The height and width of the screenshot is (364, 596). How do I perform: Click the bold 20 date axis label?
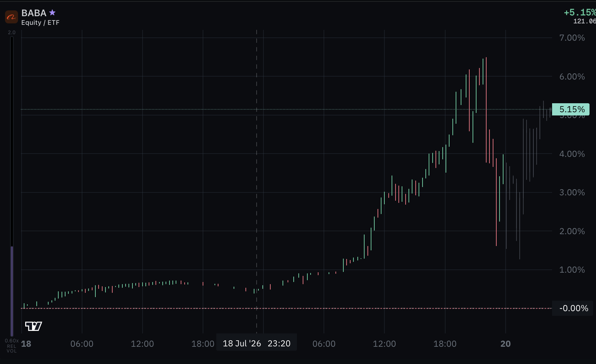tap(505, 344)
